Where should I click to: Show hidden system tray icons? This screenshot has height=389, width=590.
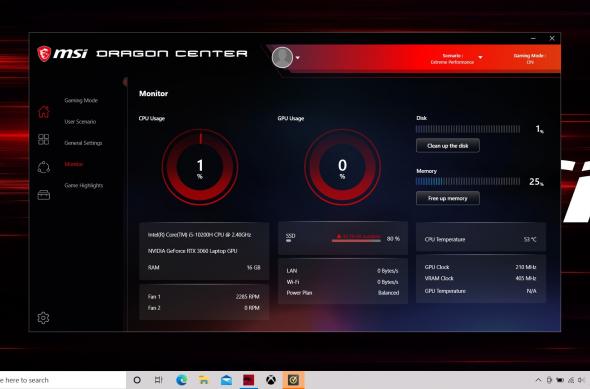click(538, 380)
